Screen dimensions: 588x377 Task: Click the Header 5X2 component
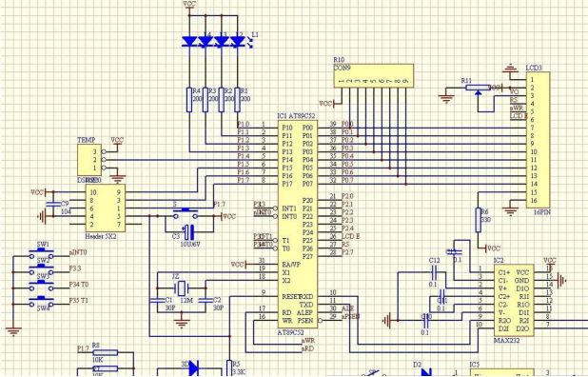tap(106, 208)
